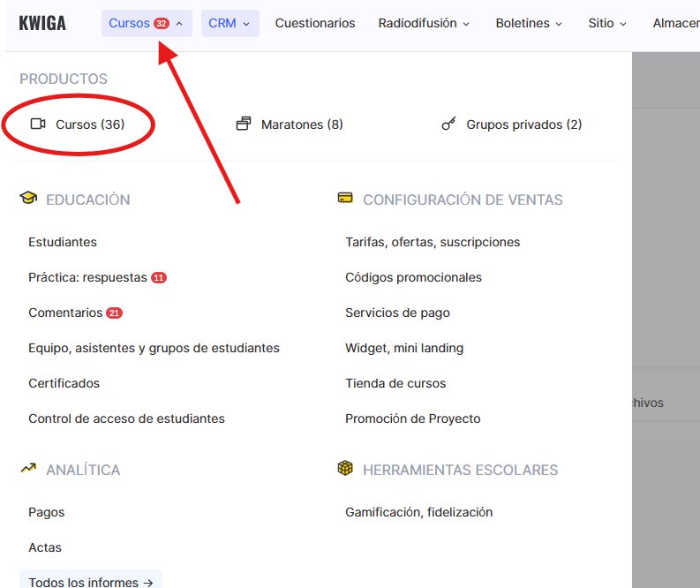Click the Maratones stacked windows icon

click(x=244, y=124)
